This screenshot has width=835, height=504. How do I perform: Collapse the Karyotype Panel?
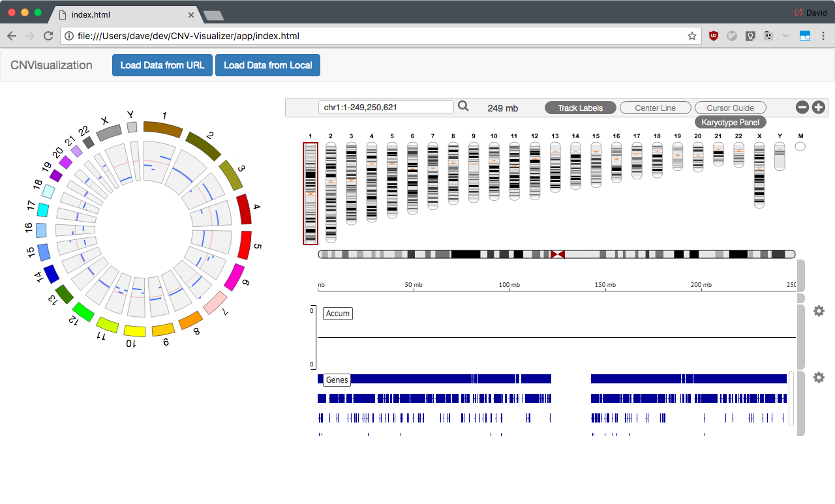(x=730, y=122)
